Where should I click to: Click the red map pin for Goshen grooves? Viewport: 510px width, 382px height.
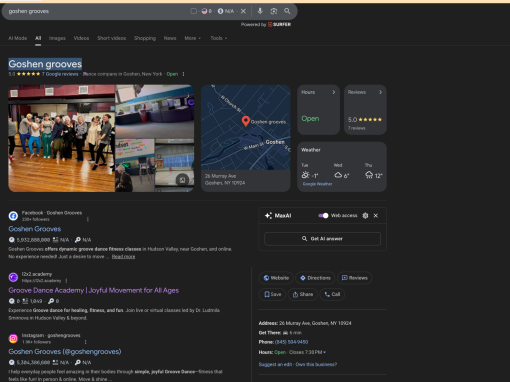point(246,121)
